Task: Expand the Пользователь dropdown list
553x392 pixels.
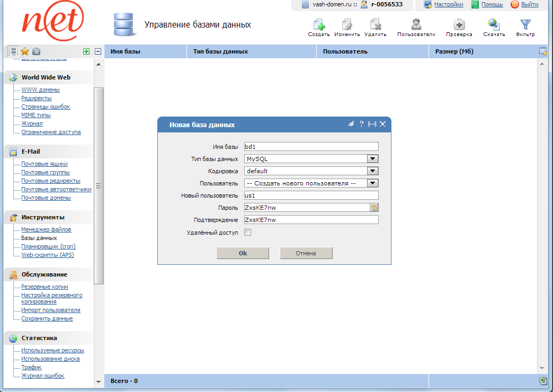Action: tap(373, 183)
